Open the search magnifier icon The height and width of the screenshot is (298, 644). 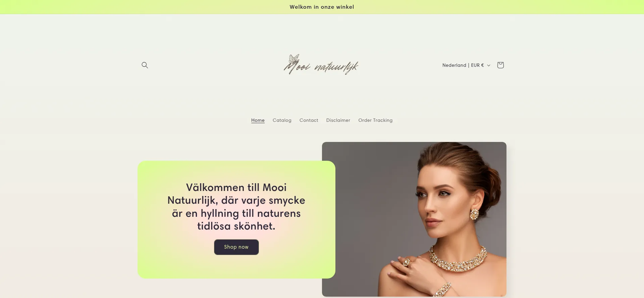pos(145,65)
